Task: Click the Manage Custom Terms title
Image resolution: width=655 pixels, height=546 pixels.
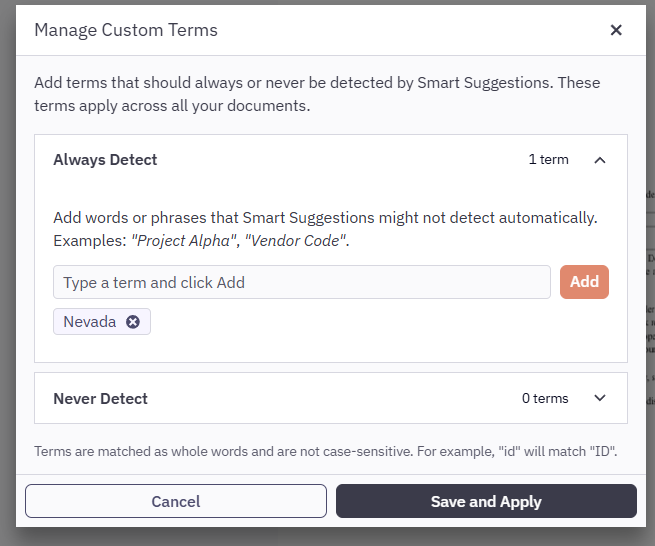Action: 126,30
